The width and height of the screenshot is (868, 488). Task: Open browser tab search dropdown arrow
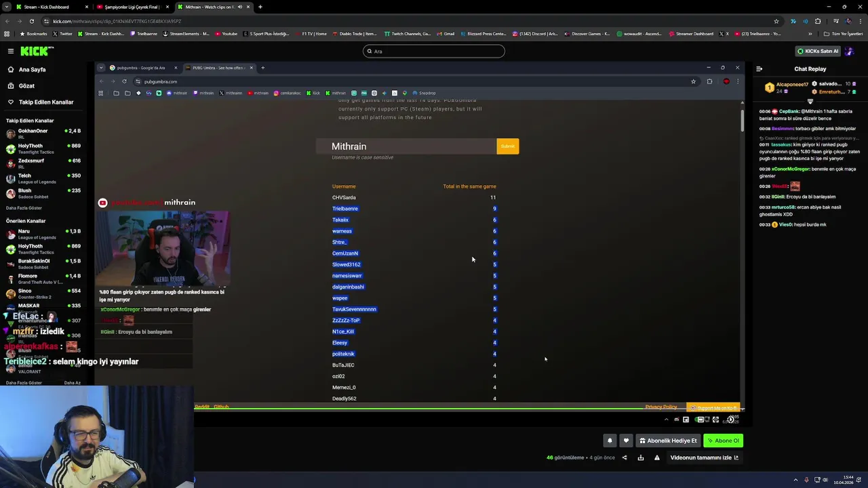coord(7,7)
